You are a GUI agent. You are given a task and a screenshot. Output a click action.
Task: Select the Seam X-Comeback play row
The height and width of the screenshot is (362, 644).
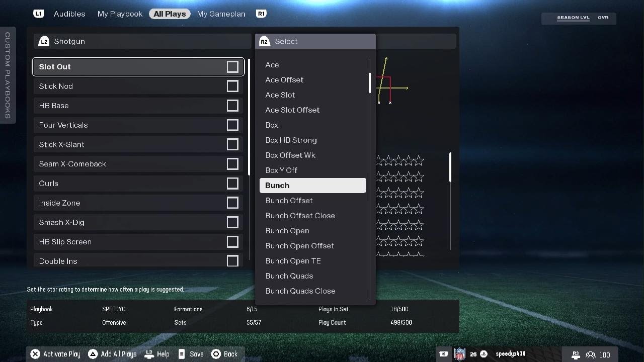(138, 164)
